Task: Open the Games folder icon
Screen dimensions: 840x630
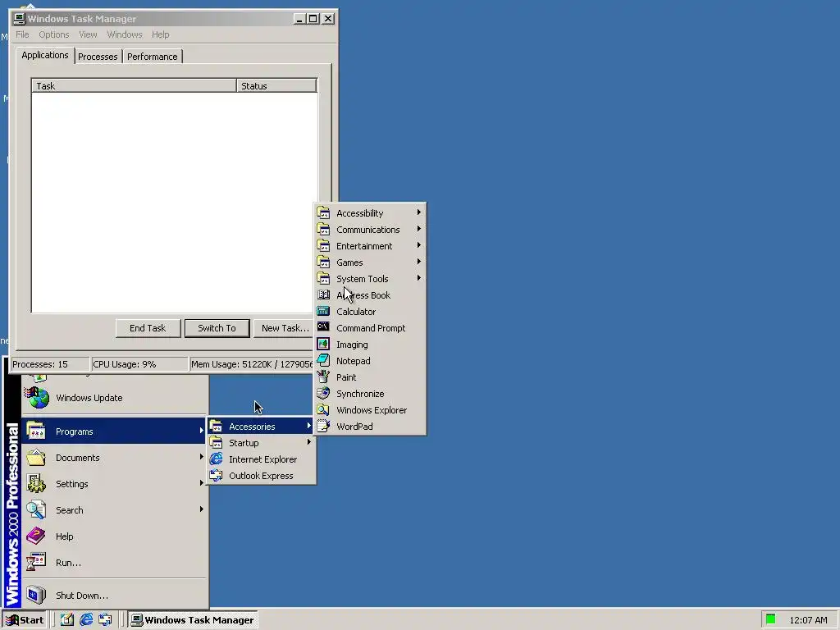Action: point(323,262)
